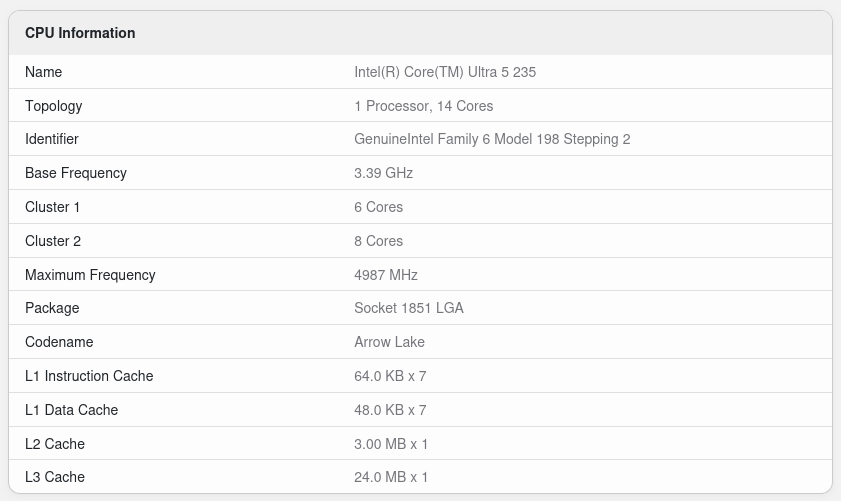This screenshot has height=501, width=841.
Task: Click the Base Frequency label
Action: [x=76, y=173]
